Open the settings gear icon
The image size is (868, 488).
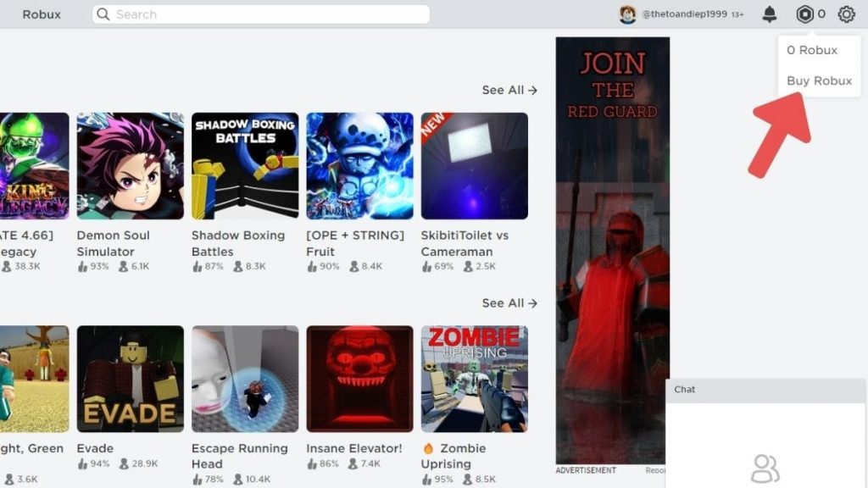point(846,14)
